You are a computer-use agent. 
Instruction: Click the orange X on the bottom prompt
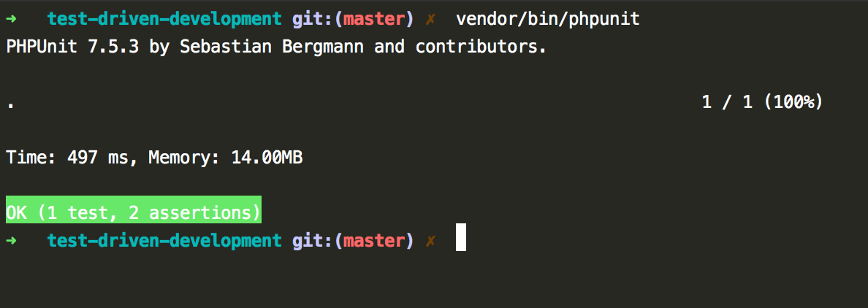[430, 242]
